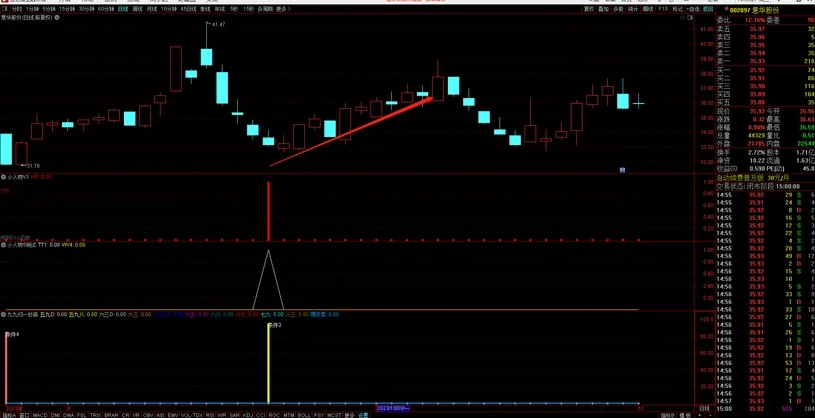Select the MACD indicator tab

pyautogui.click(x=40, y=414)
